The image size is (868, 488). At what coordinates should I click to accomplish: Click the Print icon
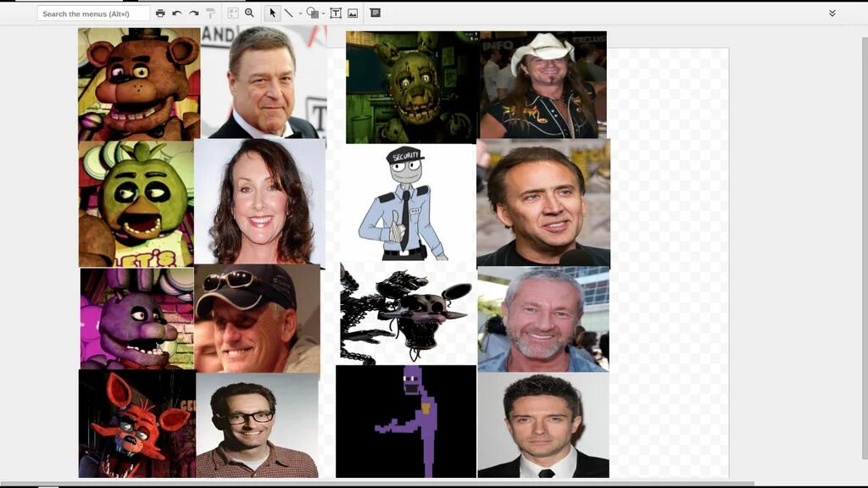click(160, 14)
